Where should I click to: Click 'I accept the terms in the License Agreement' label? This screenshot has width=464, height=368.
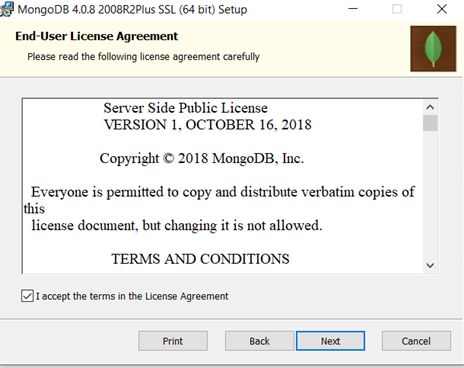click(x=132, y=296)
